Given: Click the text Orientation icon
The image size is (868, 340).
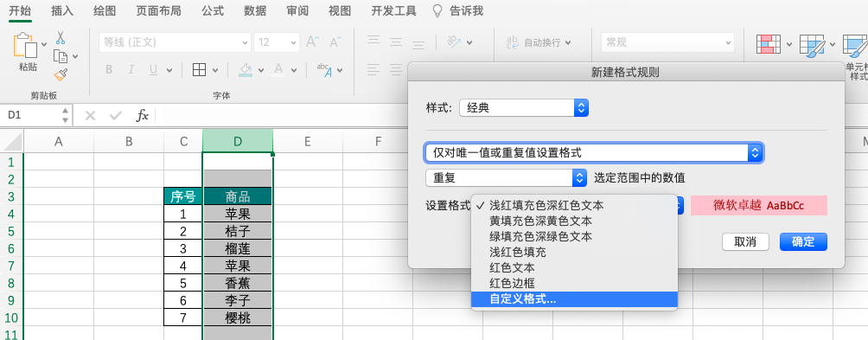Looking at the screenshot, I should pos(455,42).
